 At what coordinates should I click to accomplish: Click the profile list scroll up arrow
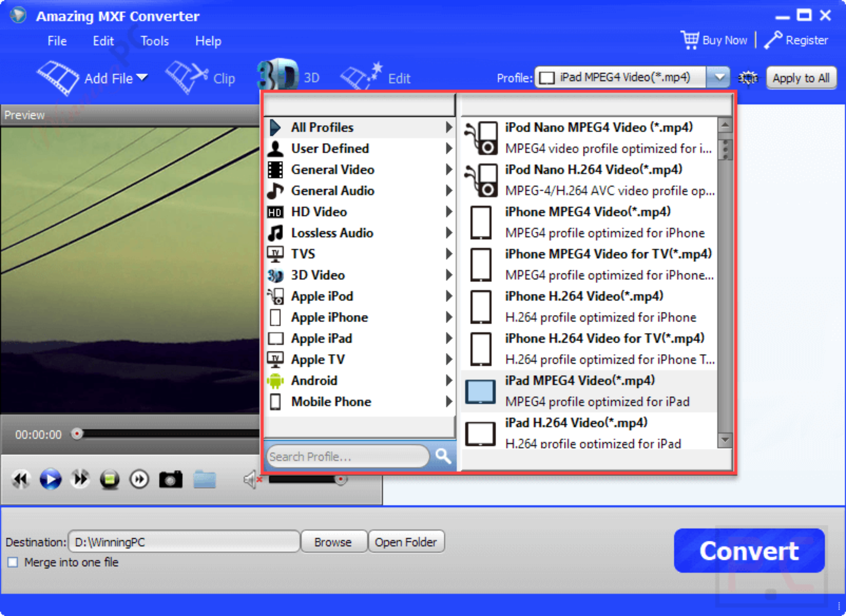[725, 125]
